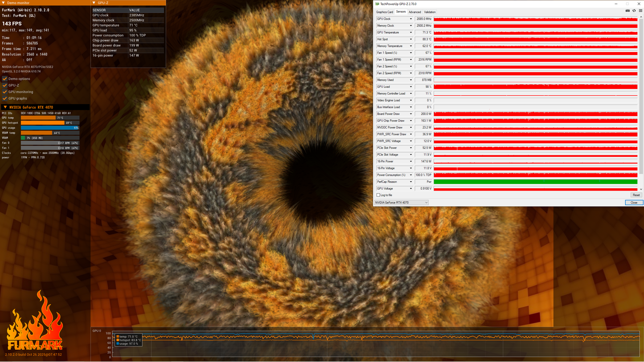The image size is (644, 362).
Task: Click the GPU-Z title bar app icon
Action: tap(377, 4)
